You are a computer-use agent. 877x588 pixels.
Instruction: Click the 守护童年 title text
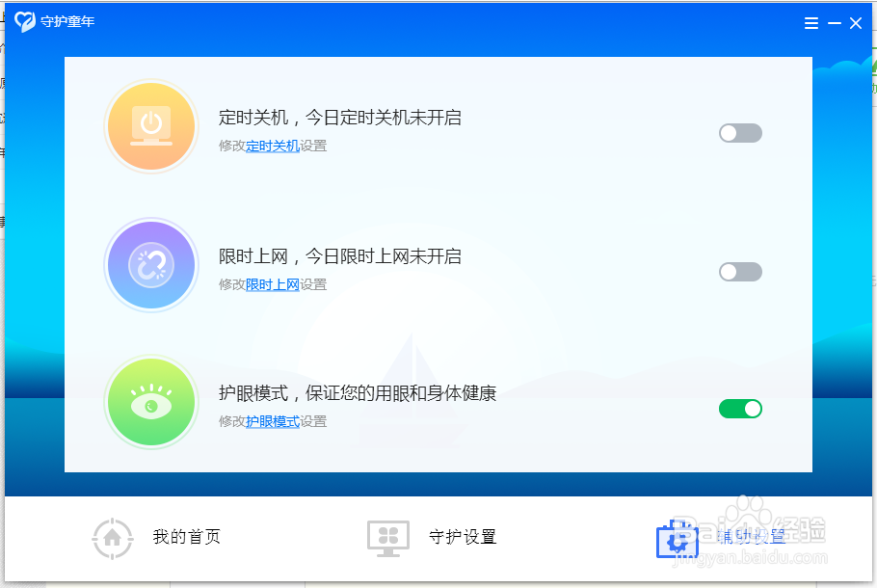tap(64, 21)
